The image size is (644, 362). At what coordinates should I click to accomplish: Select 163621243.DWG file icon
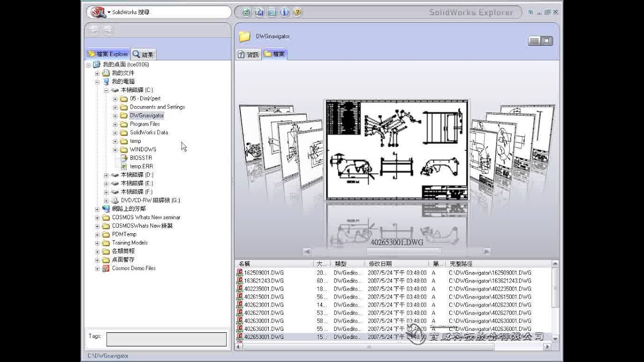[239, 281]
